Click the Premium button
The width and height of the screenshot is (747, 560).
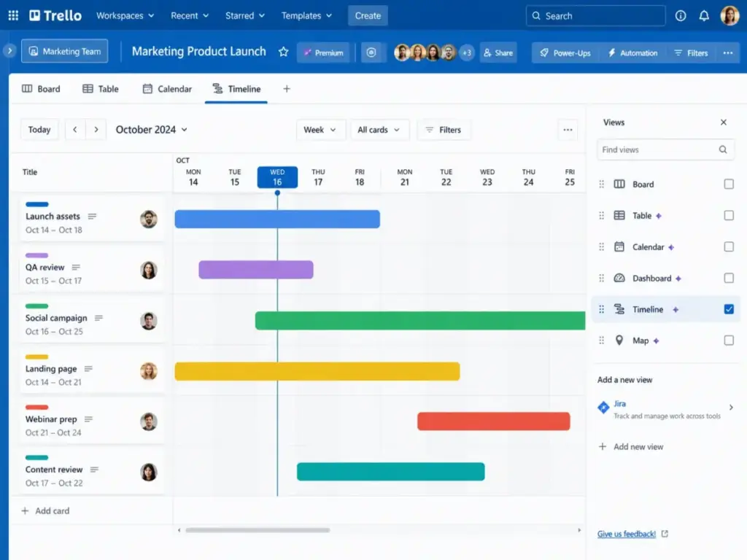click(x=323, y=52)
